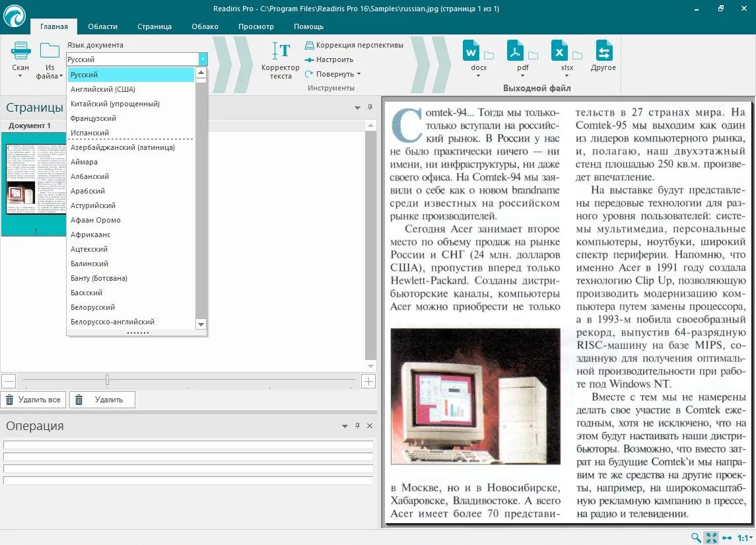This screenshot has height=545, width=756.
Task: Open the Страницы panel options arrow
Action: 357,108
